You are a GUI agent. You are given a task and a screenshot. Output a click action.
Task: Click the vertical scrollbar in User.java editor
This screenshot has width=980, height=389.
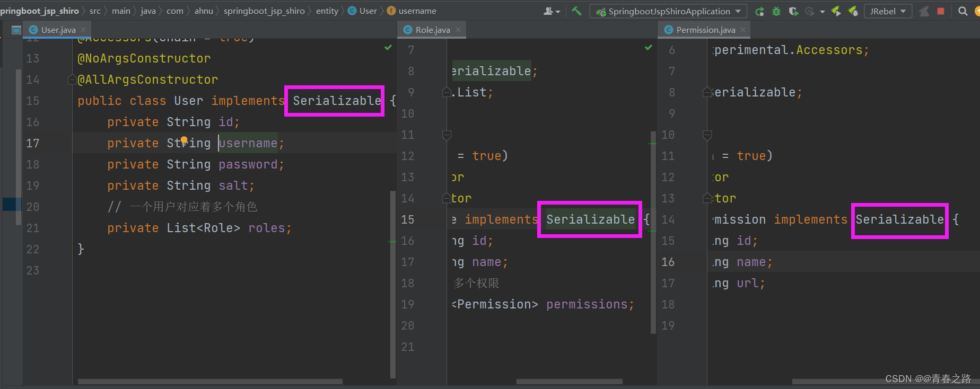pyautogui.click(x=393, y=284)
